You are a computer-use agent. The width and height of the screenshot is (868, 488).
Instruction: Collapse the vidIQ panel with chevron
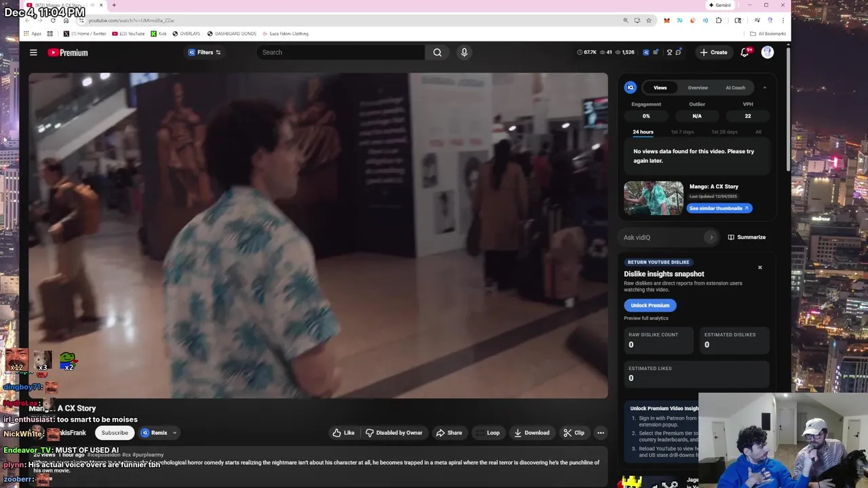(764, 87)
